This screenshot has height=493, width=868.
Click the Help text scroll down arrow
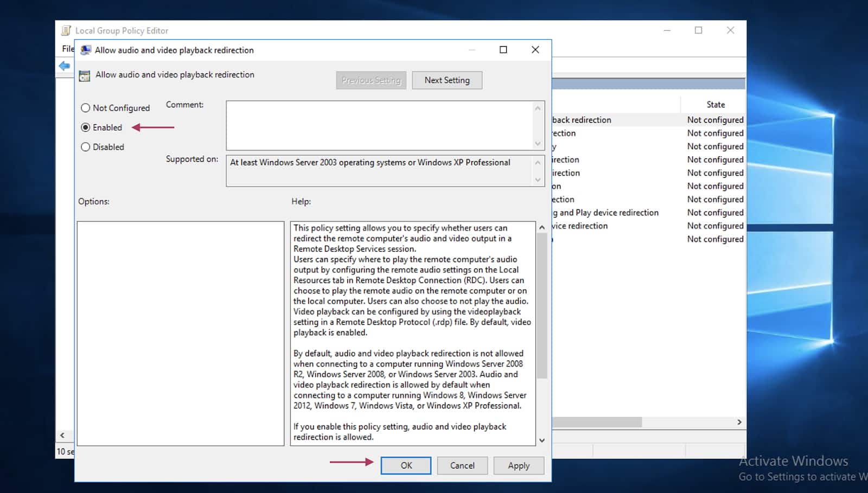coord(542,440)
